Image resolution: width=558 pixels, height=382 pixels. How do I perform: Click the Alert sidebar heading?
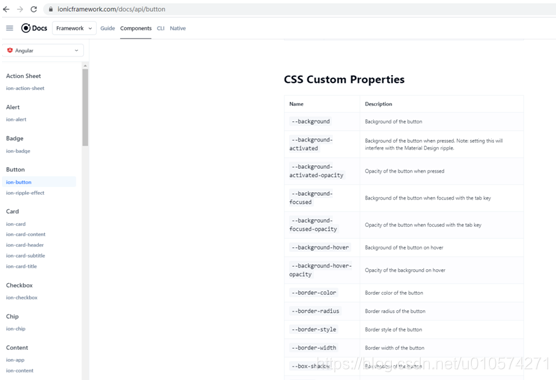tap(13, 107)
